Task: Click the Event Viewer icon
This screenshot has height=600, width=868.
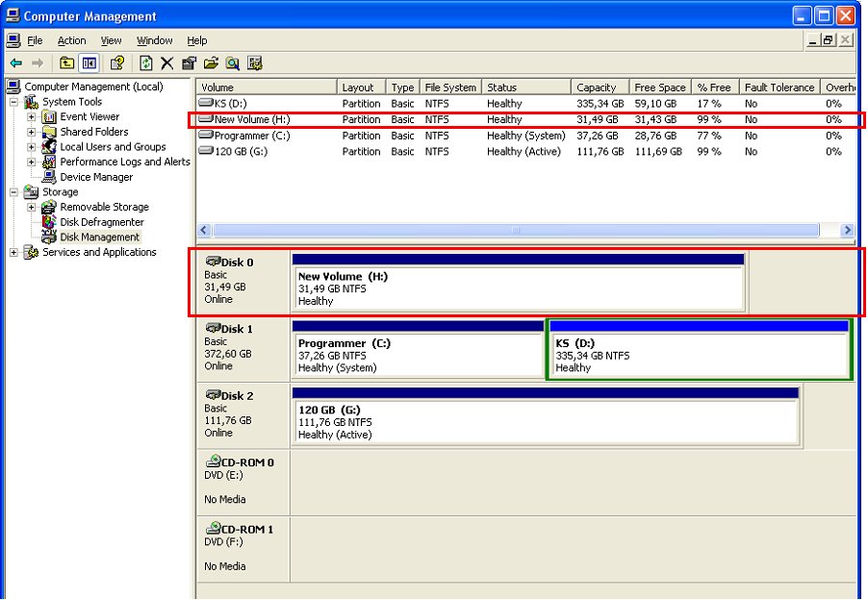Action: pos(49,116)
